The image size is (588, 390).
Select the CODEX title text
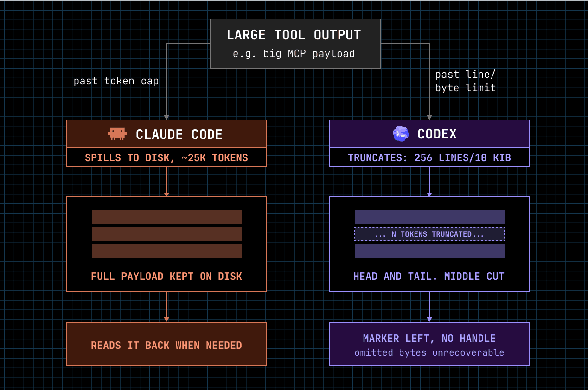pyautogui.click(x=437, y=134)
